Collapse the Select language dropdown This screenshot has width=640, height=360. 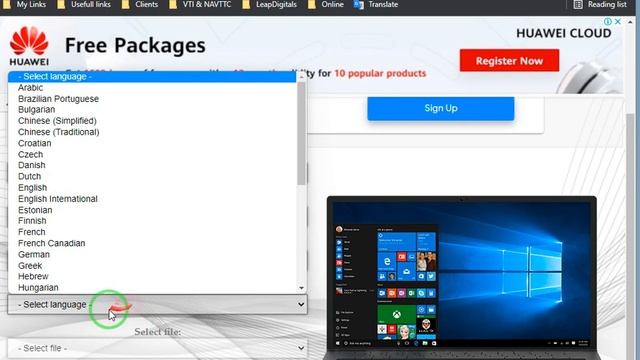click(157, 304)
